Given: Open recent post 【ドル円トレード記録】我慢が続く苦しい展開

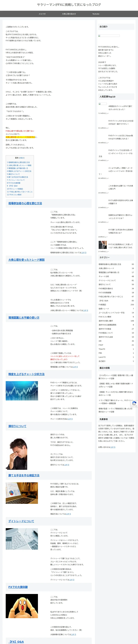Looking at the screenshot, I should click(x=116, y=377).
